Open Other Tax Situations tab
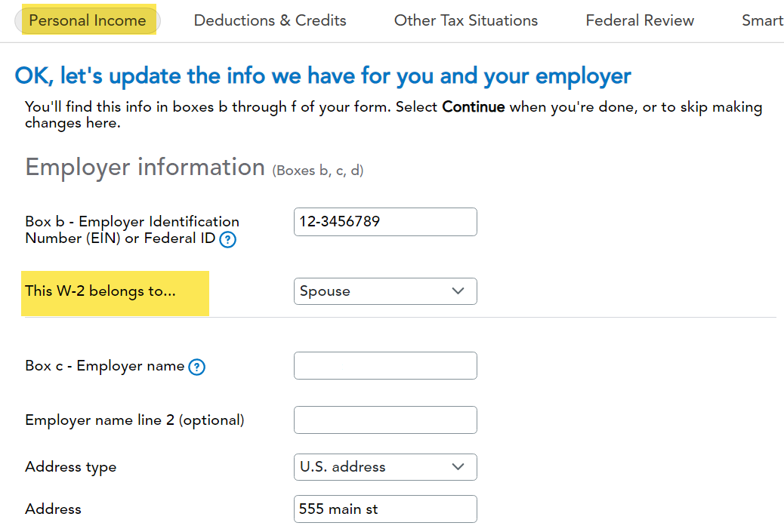This screenshot has width=784, height=532. (466, 20)
